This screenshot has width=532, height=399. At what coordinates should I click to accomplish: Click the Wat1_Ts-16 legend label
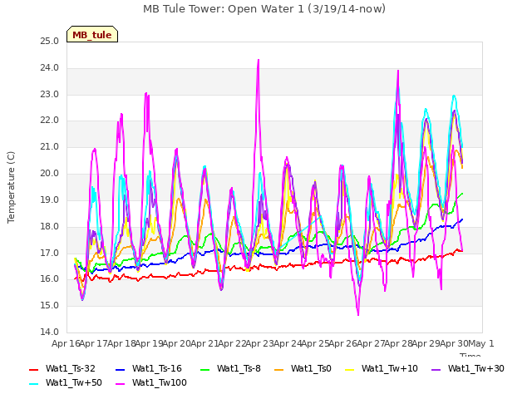click(157, 368)
